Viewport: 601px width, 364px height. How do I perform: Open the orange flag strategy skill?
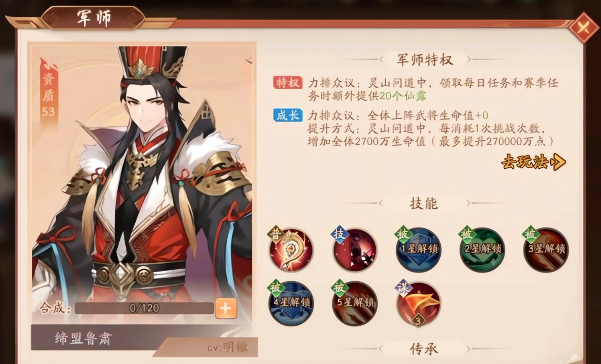pyautogui.click(x=418, y=303)
